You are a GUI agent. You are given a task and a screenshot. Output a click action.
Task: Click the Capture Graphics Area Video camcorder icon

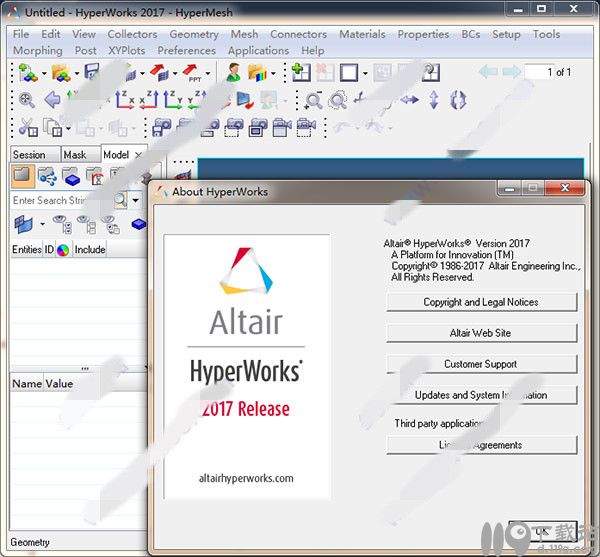point(282,127)
